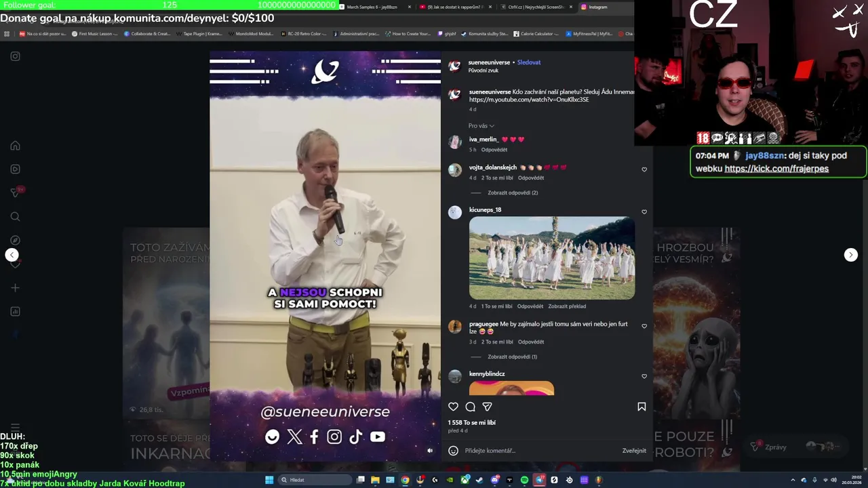Open Instagram More menu at sidebar bottom
Screen dimensions: 868x488
15,427
